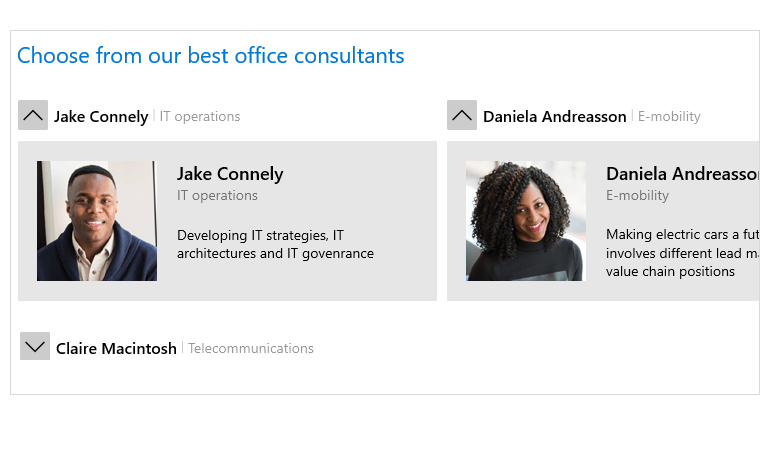Click Daniela Andreasson's profile photo
This screenshot has height=455, width=770.
click(x=525, y=221)
